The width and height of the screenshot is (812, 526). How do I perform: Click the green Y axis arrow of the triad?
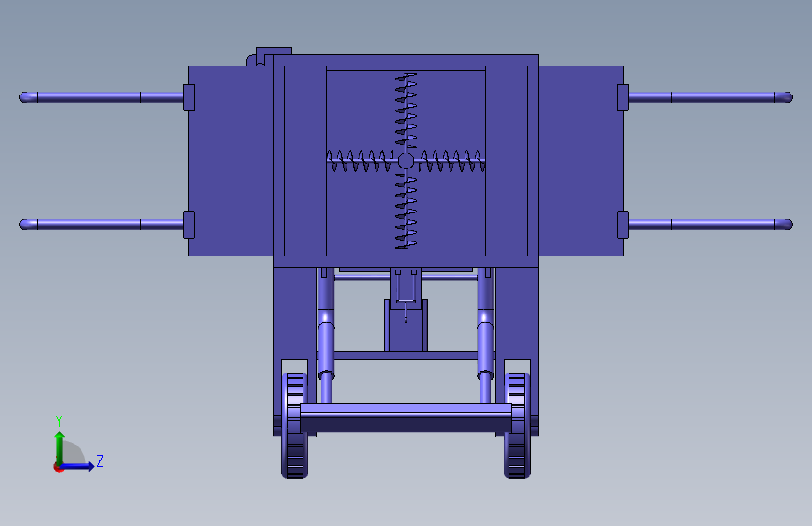60,447
